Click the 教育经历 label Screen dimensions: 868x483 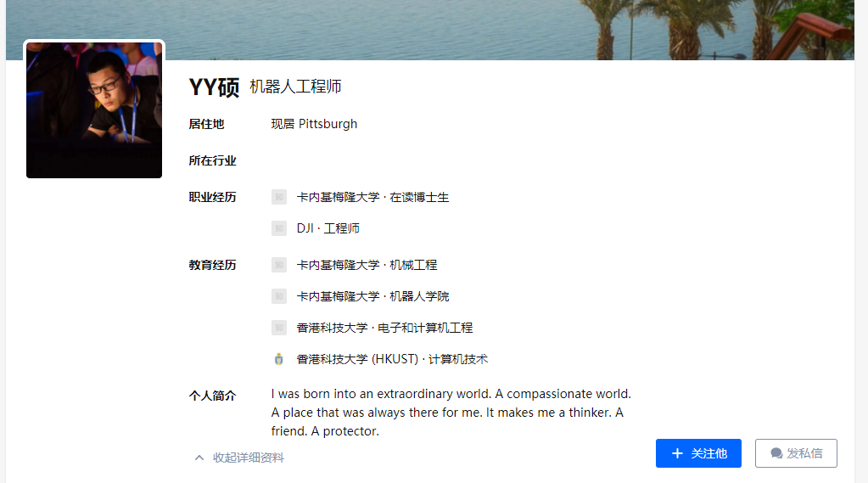point(213,265)
